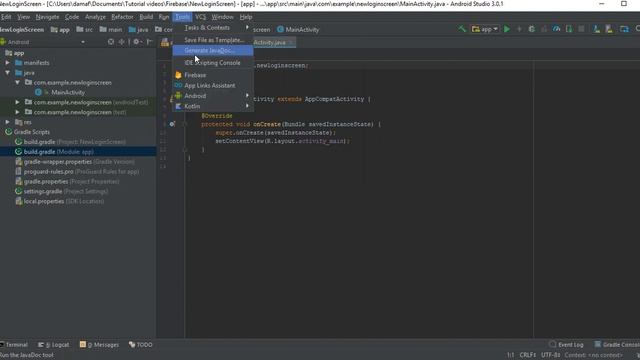Open the Logcat tool window
The image size is (640, 360).
coord(53,345)
